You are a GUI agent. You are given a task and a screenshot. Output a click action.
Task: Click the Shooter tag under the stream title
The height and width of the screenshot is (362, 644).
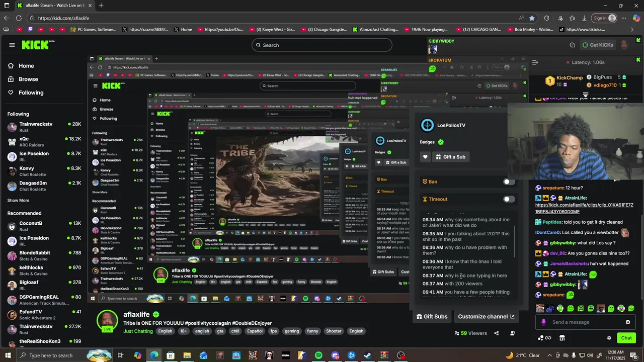[334, 331]
